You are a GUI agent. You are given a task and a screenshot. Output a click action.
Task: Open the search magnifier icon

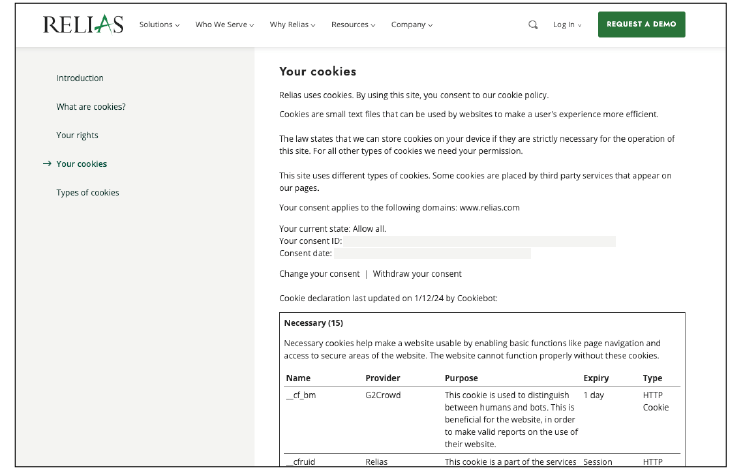click(533, 25)
